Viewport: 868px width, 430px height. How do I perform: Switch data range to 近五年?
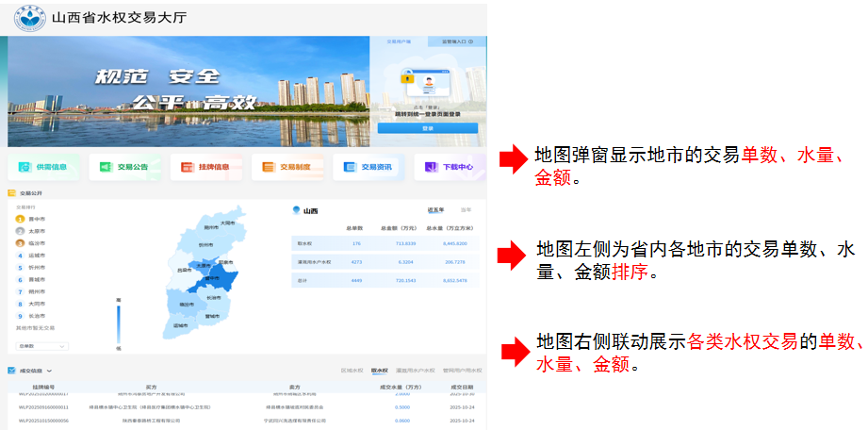(435, 209)
